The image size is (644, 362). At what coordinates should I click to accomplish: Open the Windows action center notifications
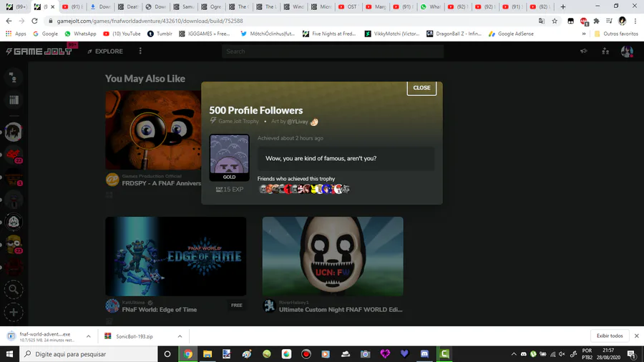point(632,354)
